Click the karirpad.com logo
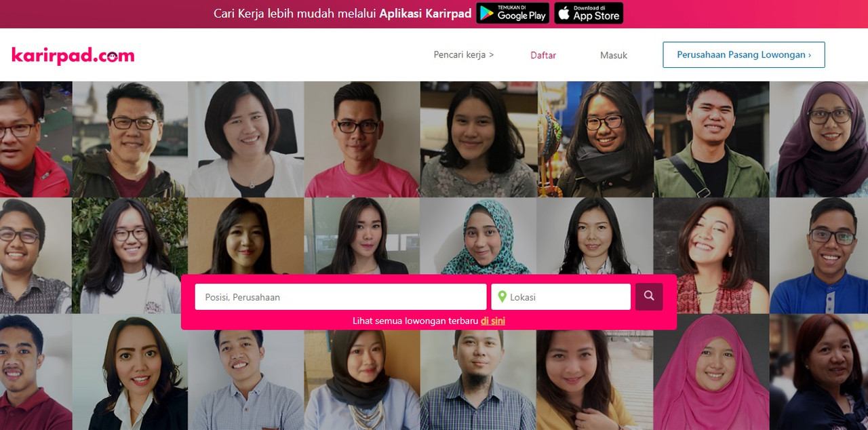The width and height of the screenshot is (868, 430). click(73, 56)
